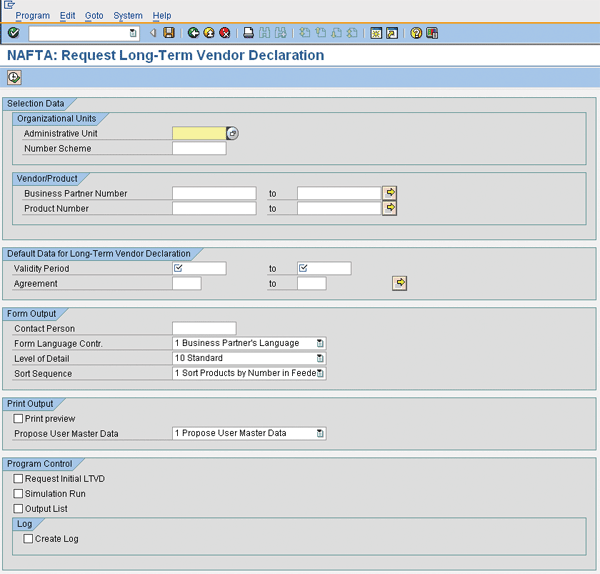This screenshot has height=574, width=600.
Task: Click Product Number from field
Action: [214, 208]
